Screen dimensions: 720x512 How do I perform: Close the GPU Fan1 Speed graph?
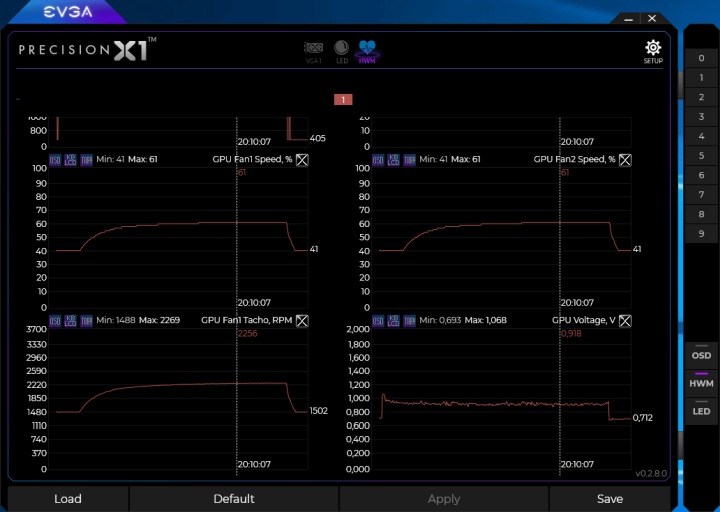pos(302,160)
